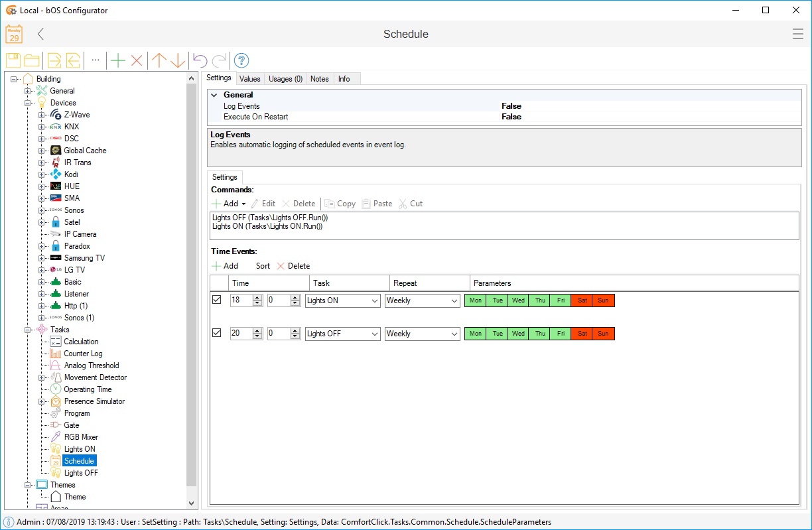Select the IP Camera node

(80, 234)
